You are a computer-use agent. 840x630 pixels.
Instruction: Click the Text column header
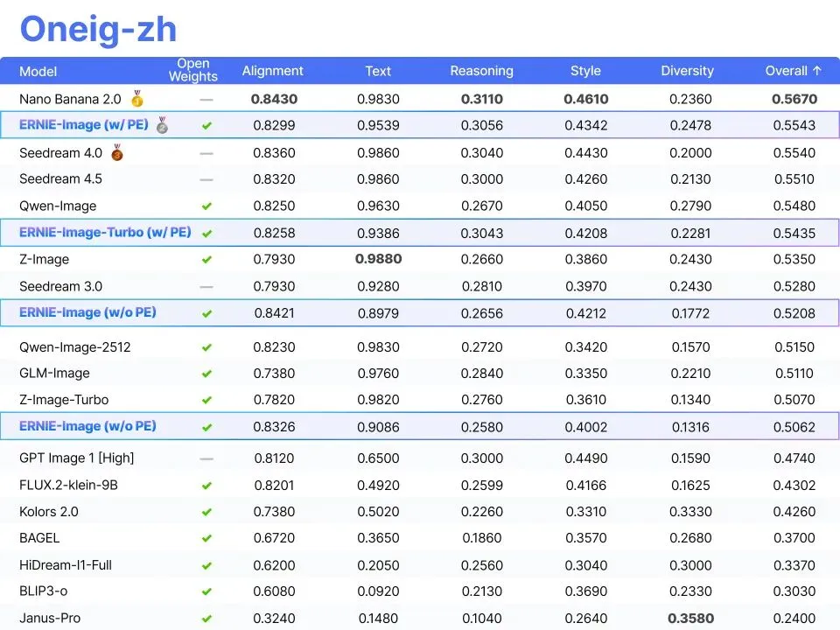(x=378, y=71)
